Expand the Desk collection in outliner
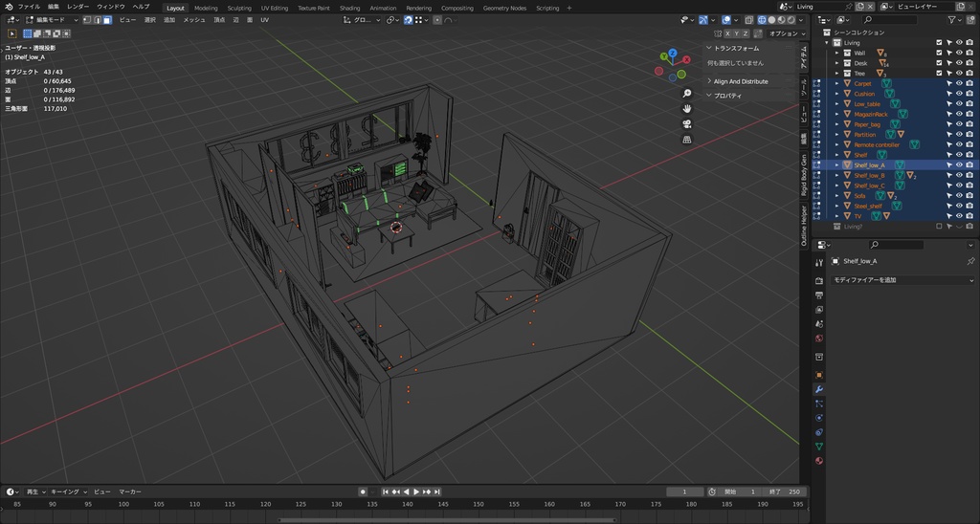980x524 pixels. tap(836, 63)
